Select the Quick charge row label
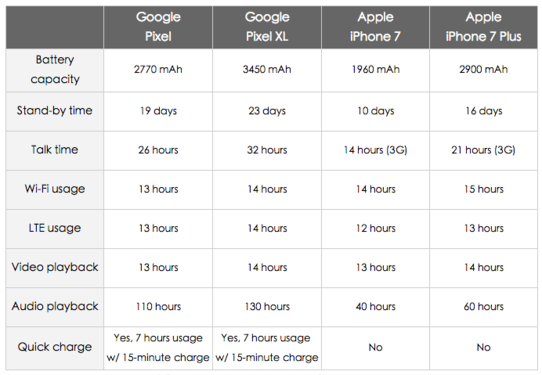This screenshot has width=542, height=375. 55,348
